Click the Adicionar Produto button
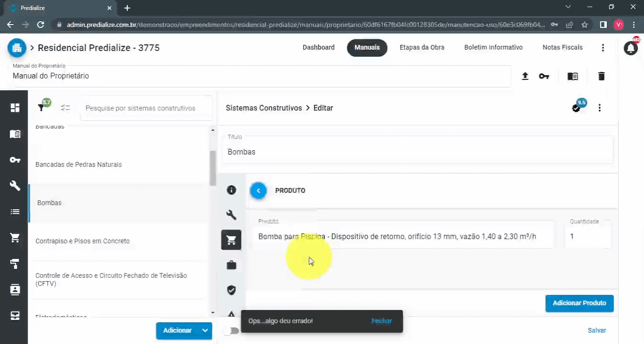 coord(579,303)
